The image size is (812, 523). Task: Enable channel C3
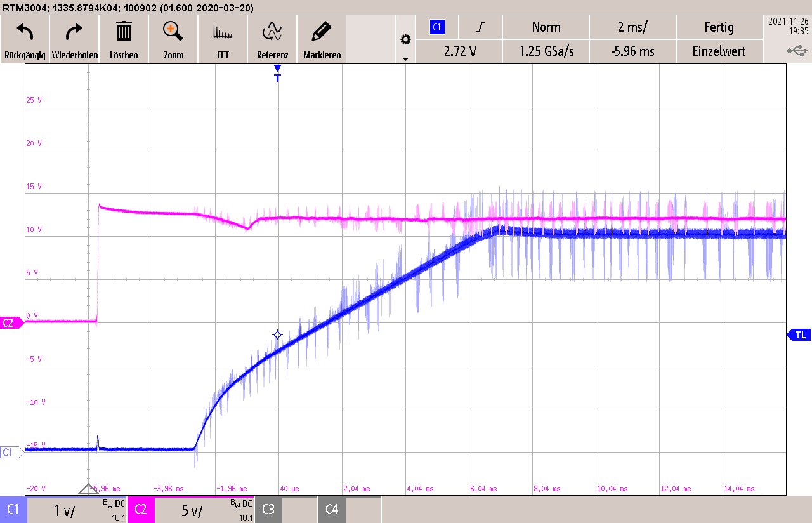tap(268, 510)
